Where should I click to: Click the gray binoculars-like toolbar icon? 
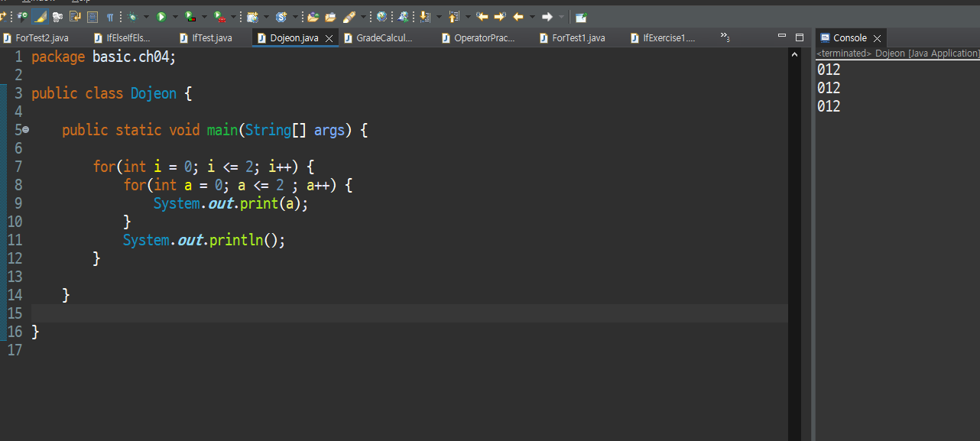point(57,17)
